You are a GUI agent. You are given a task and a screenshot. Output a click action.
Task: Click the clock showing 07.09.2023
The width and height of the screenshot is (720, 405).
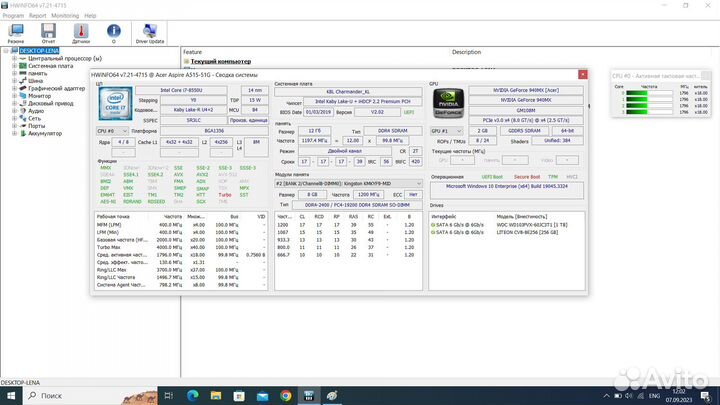click(x=679, y=396)
